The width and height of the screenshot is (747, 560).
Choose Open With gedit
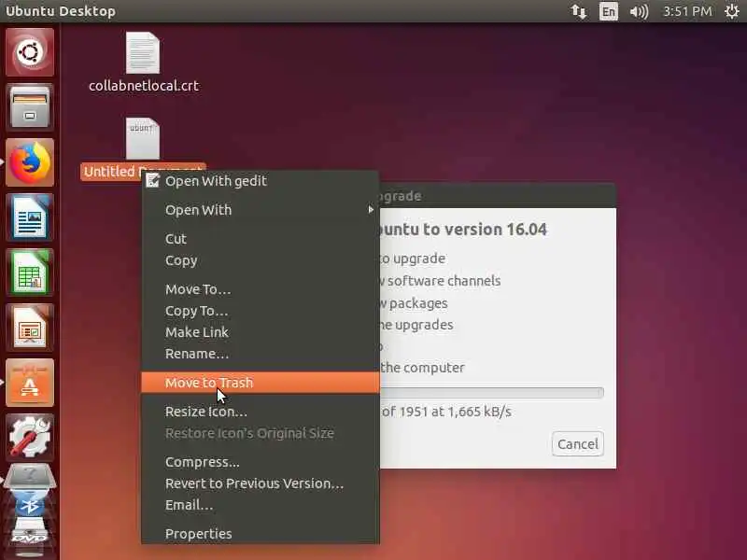[x=261, y=181]
